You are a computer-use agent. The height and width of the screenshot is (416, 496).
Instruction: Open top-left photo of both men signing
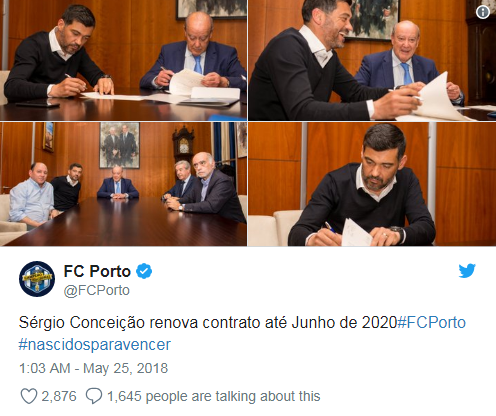click(x=123, y=60)
